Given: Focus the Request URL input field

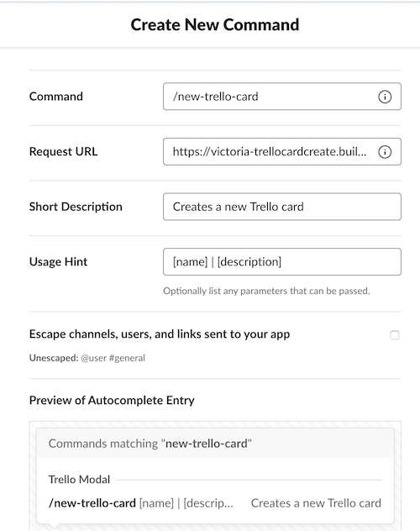Looking at the screenshot, I should (282, 152).
